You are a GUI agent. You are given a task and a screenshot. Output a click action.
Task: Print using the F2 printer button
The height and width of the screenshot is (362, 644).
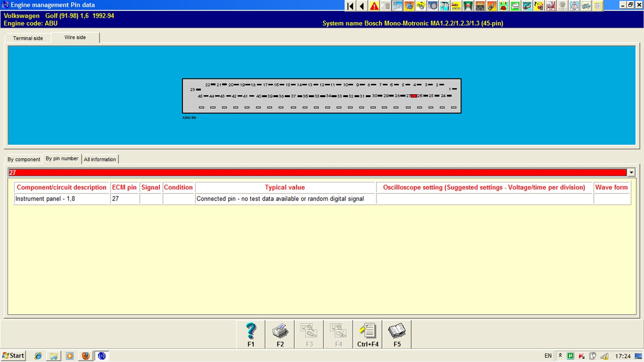click(280, 335)
